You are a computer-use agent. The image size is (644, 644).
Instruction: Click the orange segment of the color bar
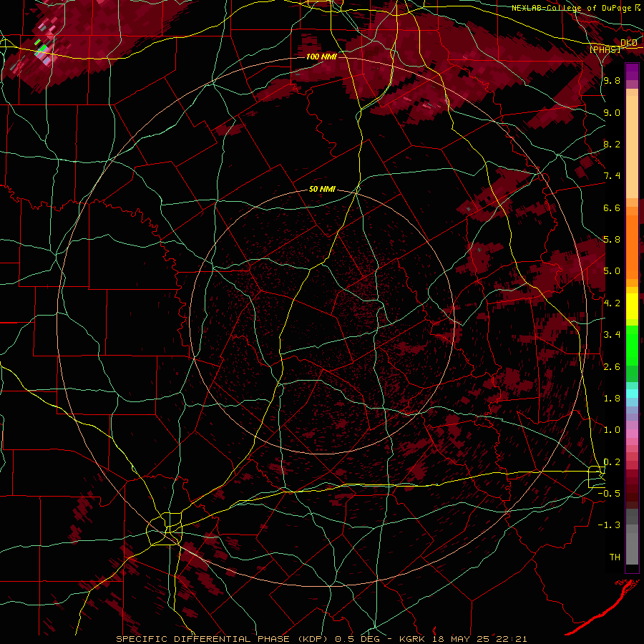click(x=632, y=246)
